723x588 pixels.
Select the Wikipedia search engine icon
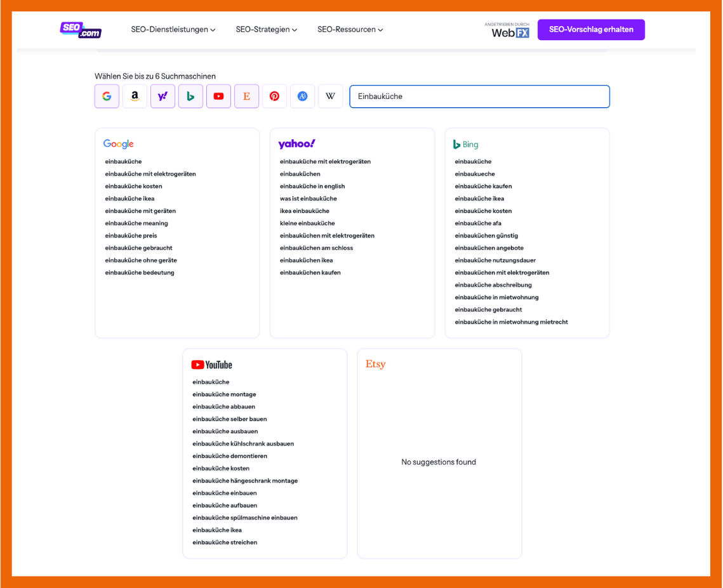click(x=330, y=97)
